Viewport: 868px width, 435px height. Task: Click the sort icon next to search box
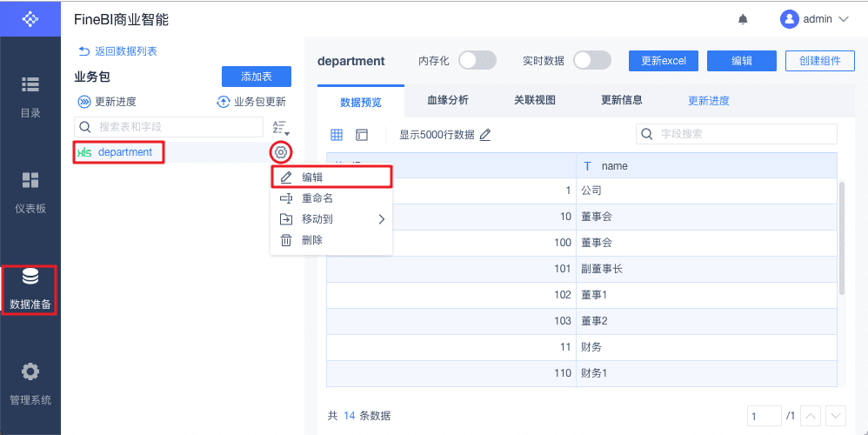point(280,128)
